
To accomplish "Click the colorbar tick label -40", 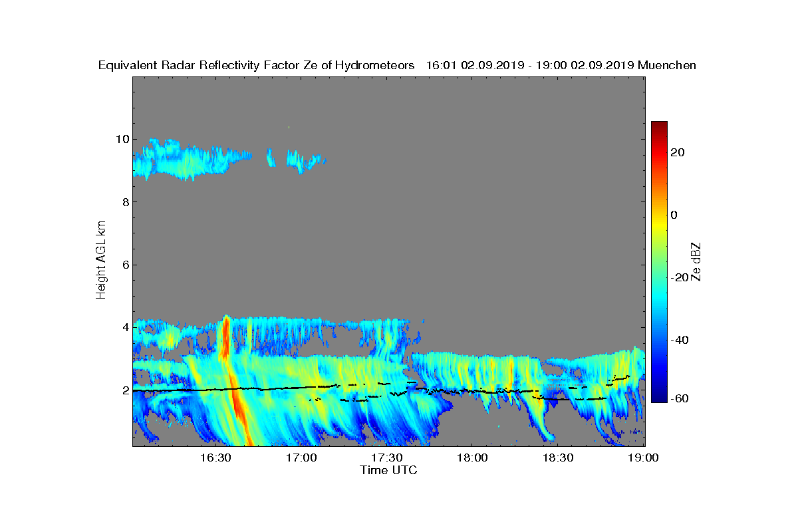I will [x=680, y=340].
